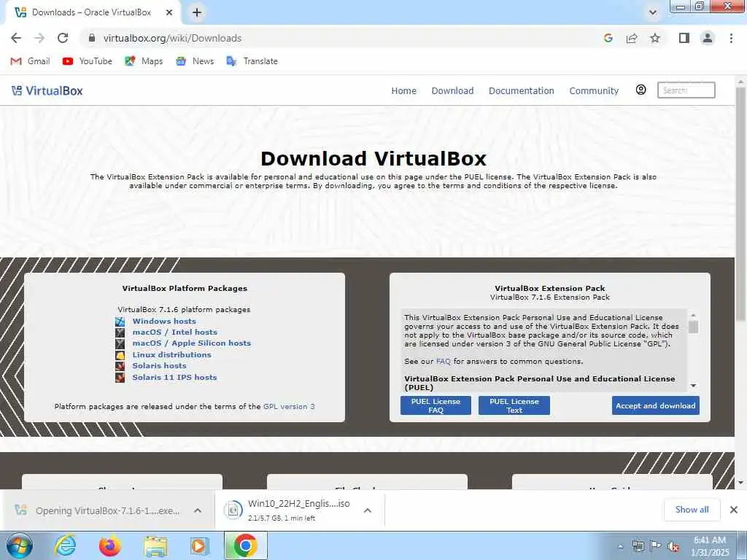Download the Windows hosts package
This screenshot has width=747, height=560.
coord(164,321)
